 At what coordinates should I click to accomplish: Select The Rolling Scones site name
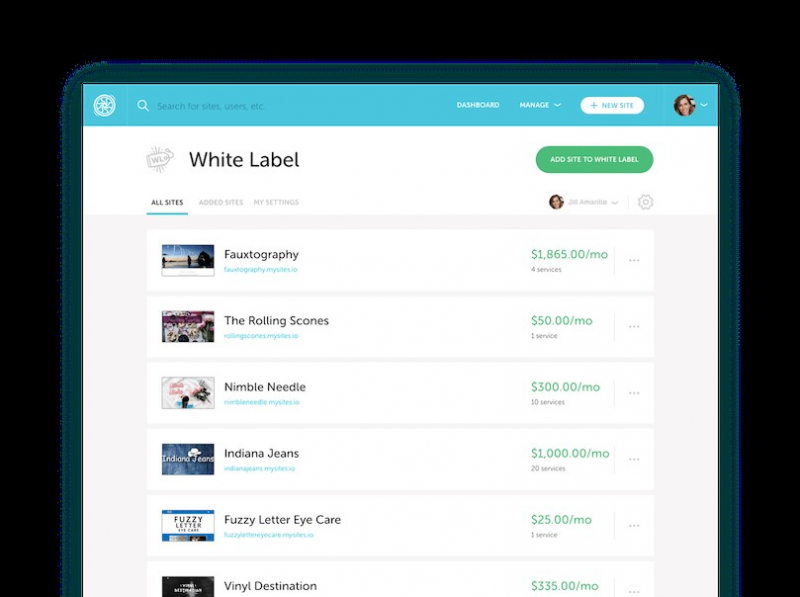(277, 320)
